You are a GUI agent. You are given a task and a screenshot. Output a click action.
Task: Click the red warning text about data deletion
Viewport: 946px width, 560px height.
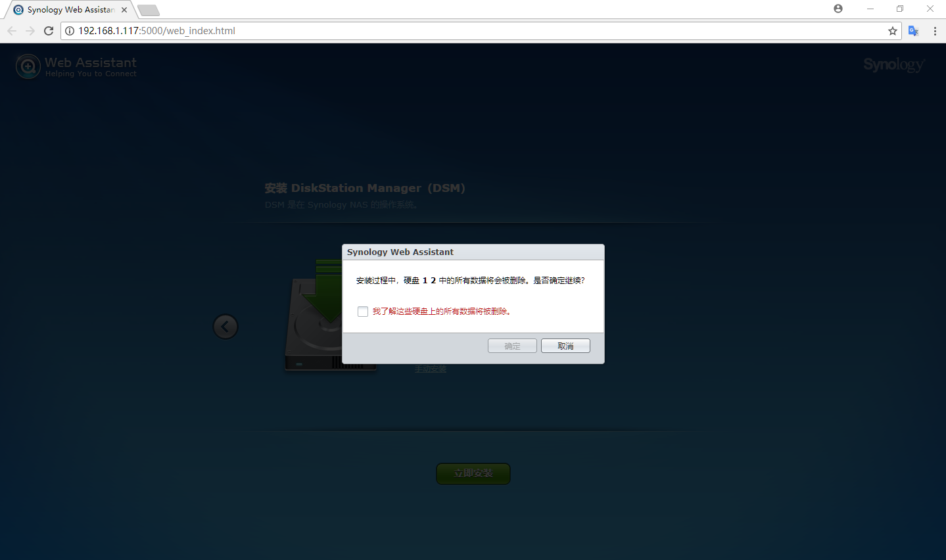[442, 312]
